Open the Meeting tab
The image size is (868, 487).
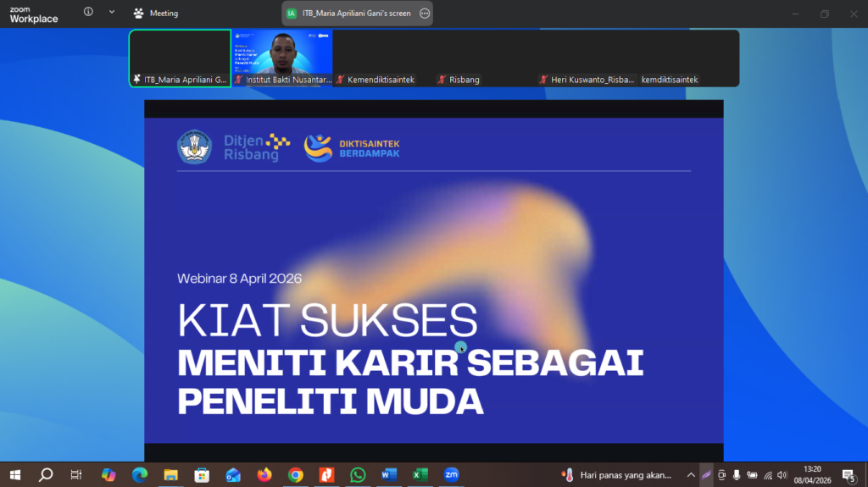click(x=156, y=14)
